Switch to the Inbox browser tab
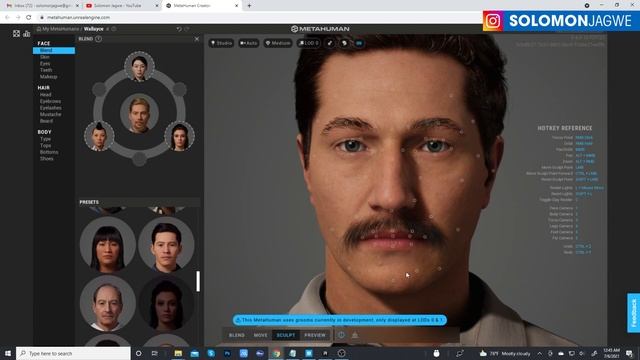Image resolution: width=640 pixels, height=360 pixels. pos(42,6)
